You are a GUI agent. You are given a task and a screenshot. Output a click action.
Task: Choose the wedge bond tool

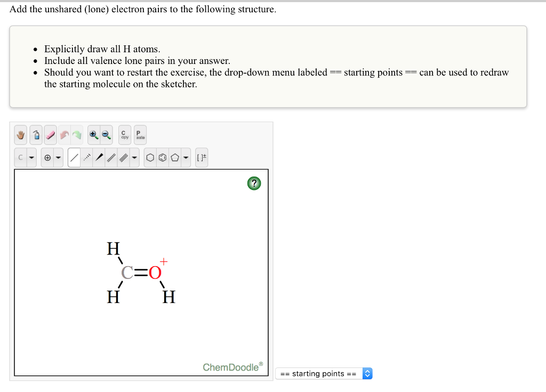(98, 157)
